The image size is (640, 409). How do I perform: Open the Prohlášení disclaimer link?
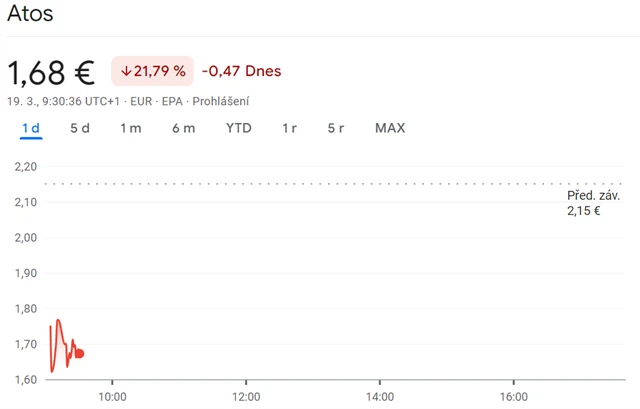221,101
